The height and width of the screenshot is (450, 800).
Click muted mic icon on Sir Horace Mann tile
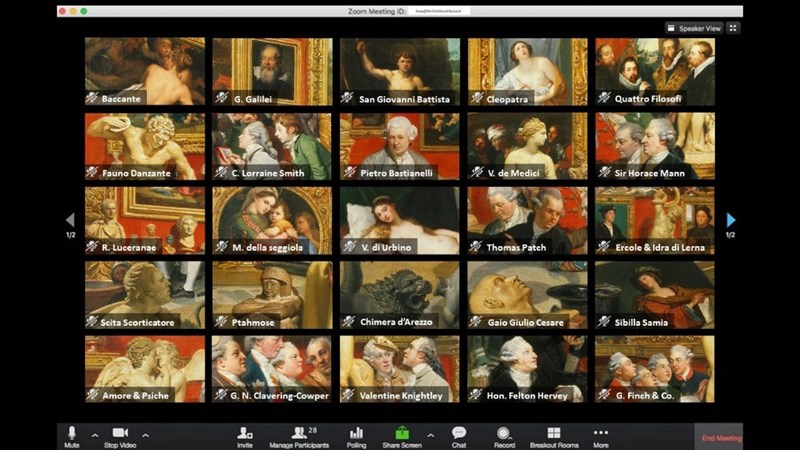[x=604, y=172]
